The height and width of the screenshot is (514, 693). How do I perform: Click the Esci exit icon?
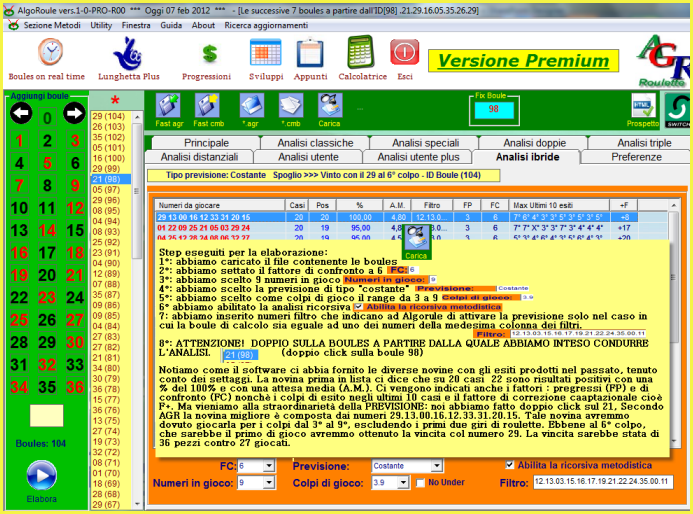404,53
